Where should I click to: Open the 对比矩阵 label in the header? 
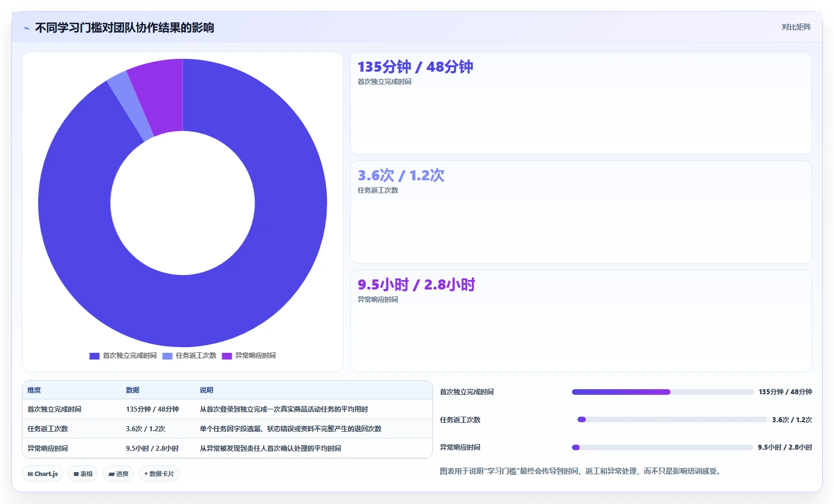tap(796, 27)
